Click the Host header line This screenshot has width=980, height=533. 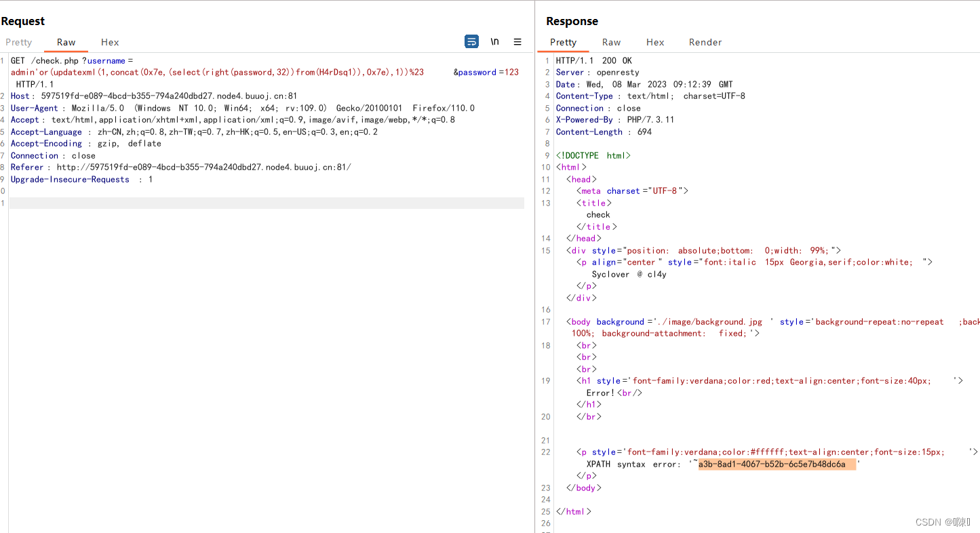tap(154, 96)
